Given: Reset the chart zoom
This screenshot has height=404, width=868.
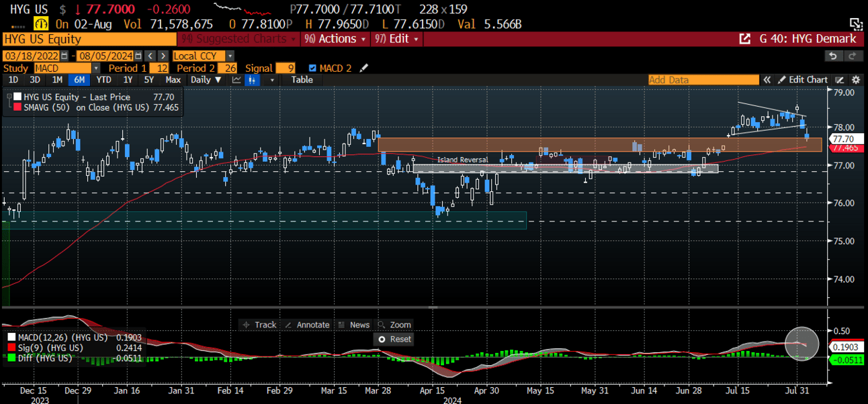Looking at the screenshot, I should click(394, 339).
